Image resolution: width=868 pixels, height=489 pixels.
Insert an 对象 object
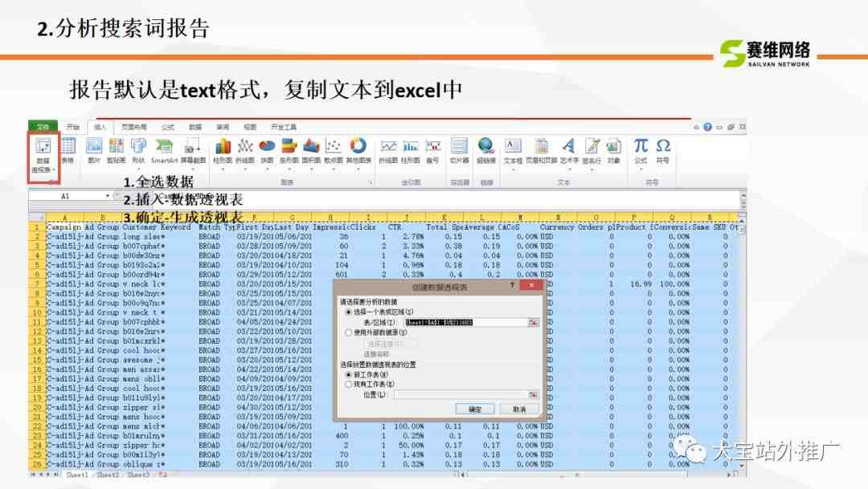point(613,151)
